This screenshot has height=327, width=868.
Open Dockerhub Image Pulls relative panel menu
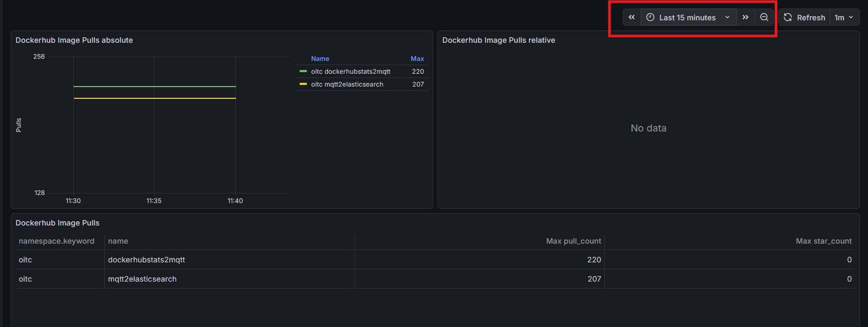[x=498, y=40]
